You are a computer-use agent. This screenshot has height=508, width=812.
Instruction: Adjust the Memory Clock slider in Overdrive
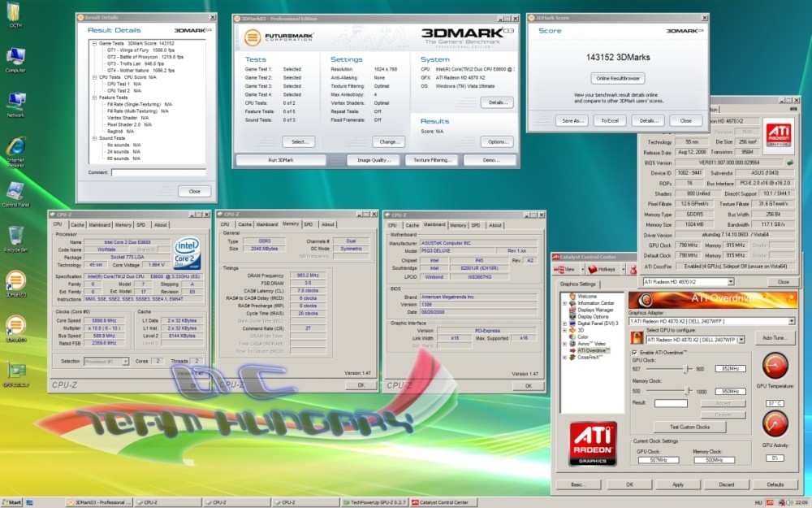click(689, 391)
